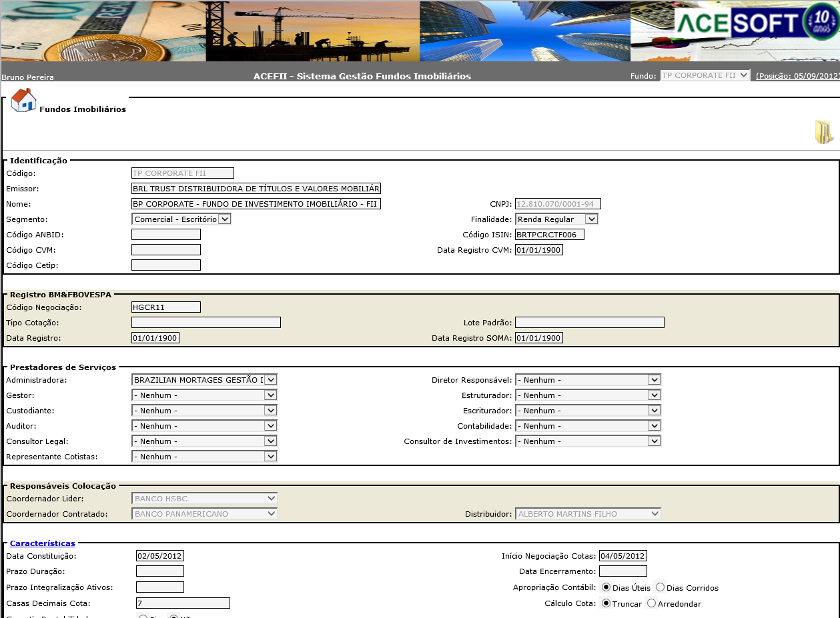Expand the Gestor dropdown

pos(204,395)
